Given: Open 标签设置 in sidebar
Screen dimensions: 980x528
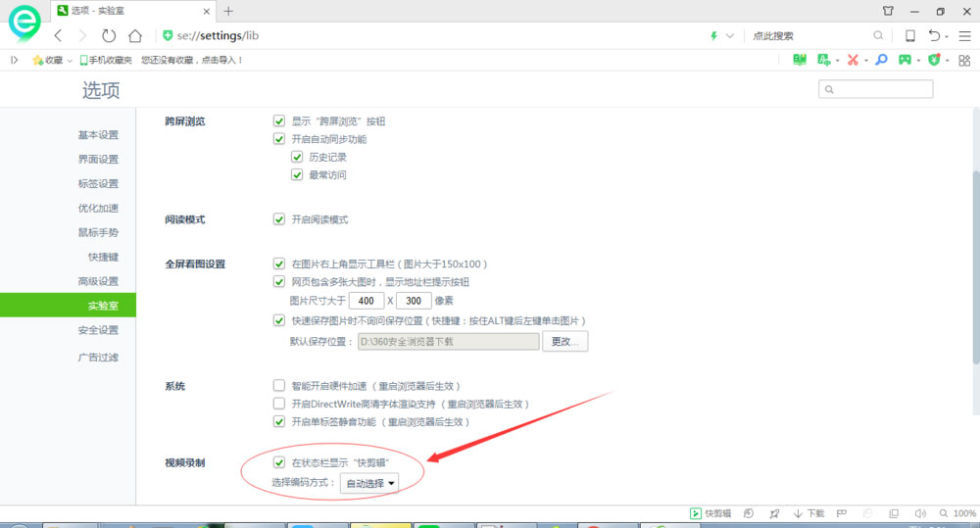Looking at the screenshot, I should click(x=98, y=184).
